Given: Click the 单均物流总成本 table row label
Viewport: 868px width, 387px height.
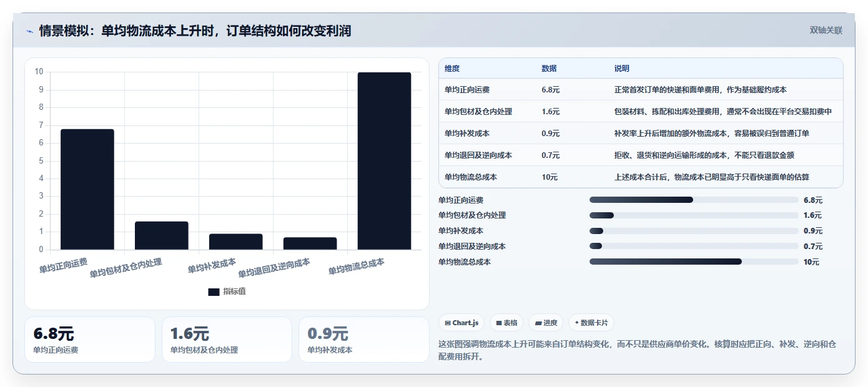Looking at the screenshot, I should coord(471,177).
